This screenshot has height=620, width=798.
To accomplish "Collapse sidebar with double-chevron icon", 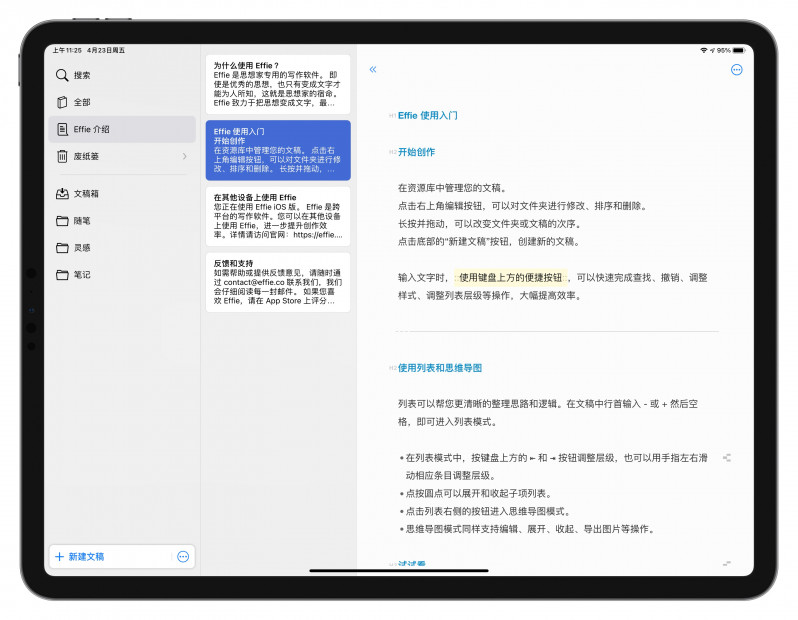I will [373, 69].
